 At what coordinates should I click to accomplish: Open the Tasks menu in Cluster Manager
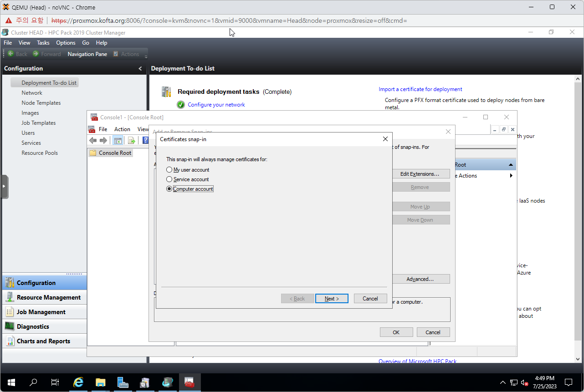coord(43,43)
